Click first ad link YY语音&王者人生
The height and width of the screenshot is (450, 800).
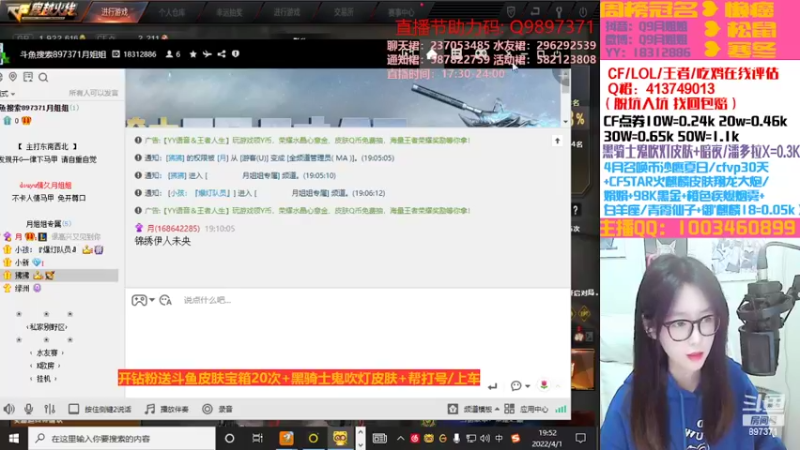(x=196, y=140)
